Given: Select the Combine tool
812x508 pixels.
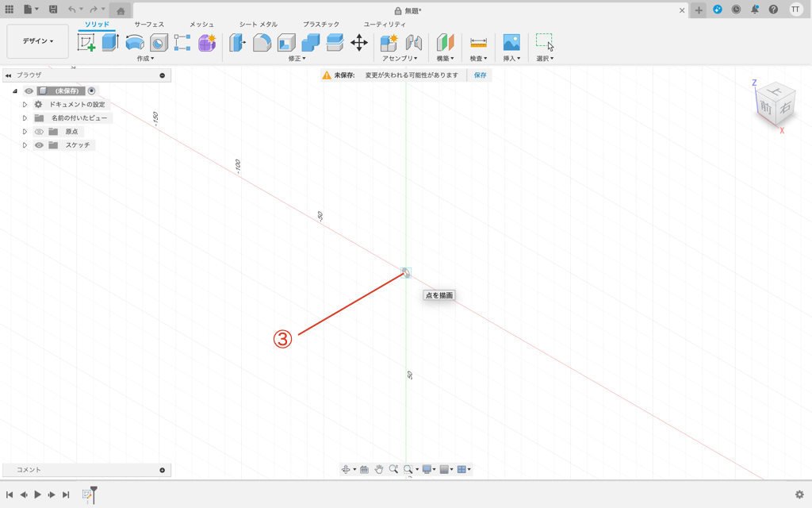Looking at the screenshot, I should pyautogui.click(x=310, y=43).
